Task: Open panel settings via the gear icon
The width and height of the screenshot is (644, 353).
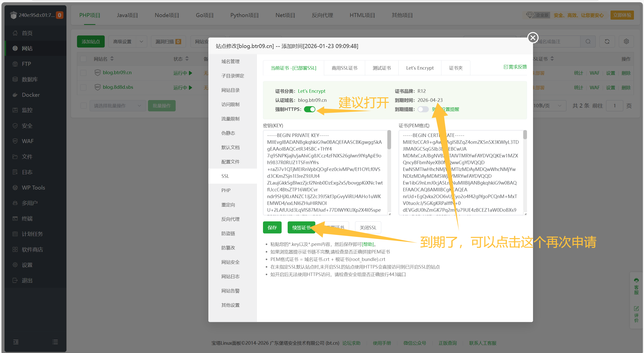Action: 626,41
